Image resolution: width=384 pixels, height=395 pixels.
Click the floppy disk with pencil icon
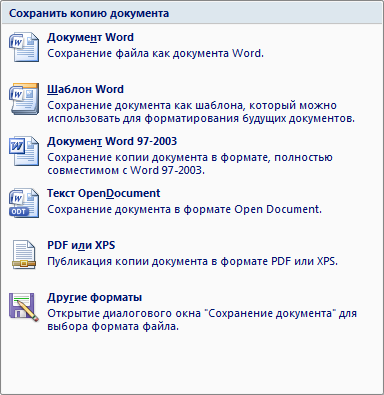pos(24,307)
